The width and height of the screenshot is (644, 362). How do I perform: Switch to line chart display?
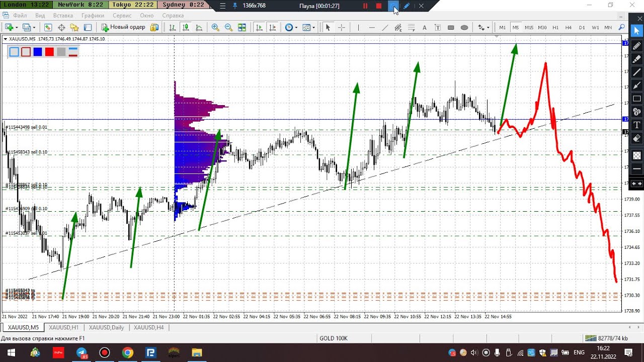[199, 27]
